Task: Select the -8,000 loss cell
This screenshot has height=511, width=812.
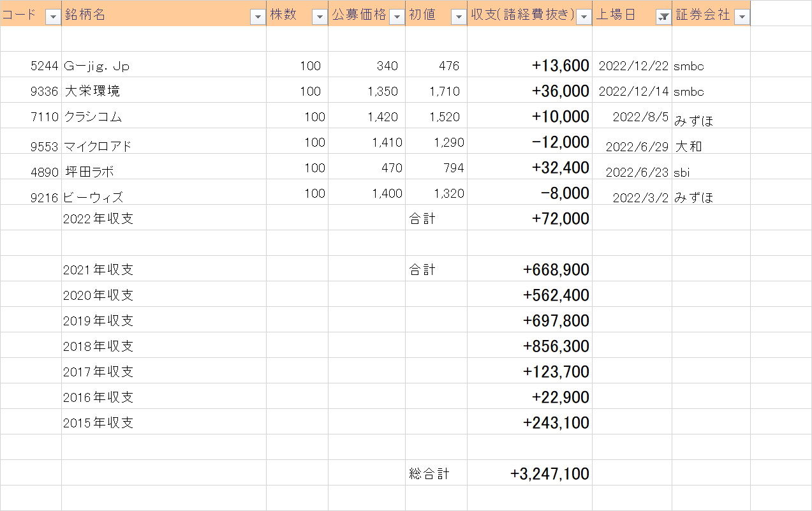Action: click(529, 192)
